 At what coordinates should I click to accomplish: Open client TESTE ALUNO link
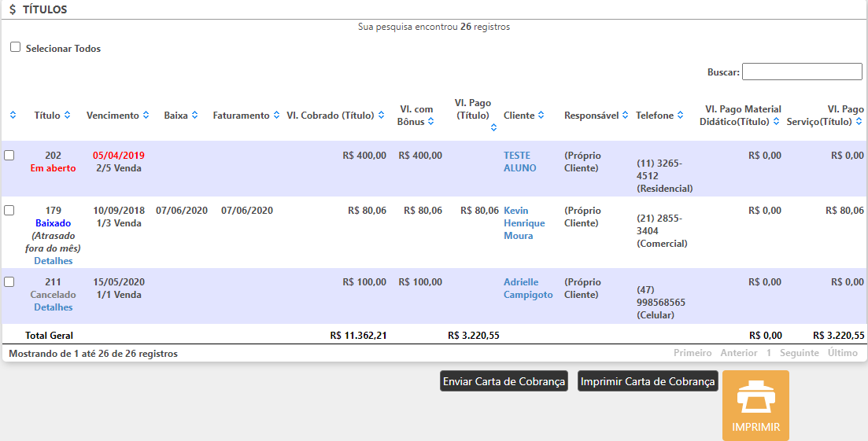point(519,162)
